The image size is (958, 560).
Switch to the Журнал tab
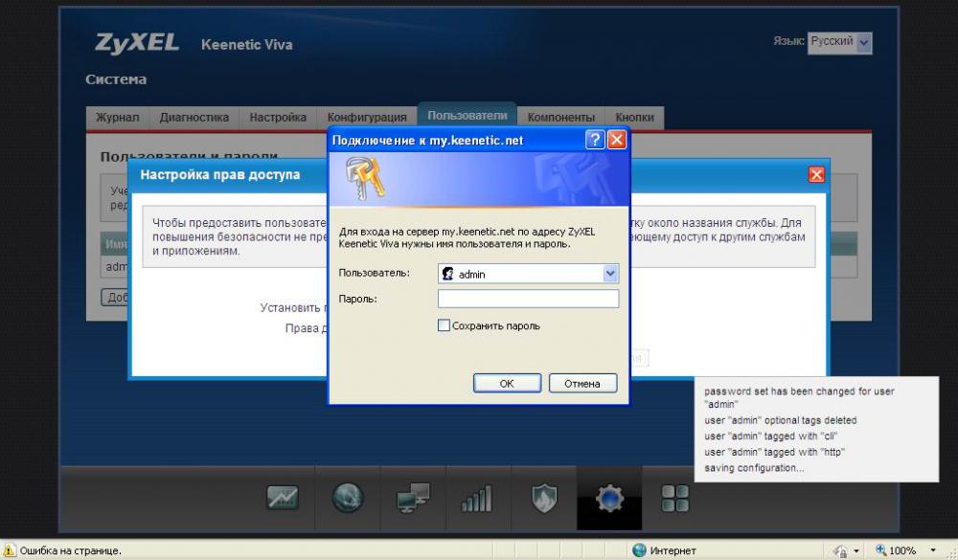pyautogui.click(x=117, y=117)
